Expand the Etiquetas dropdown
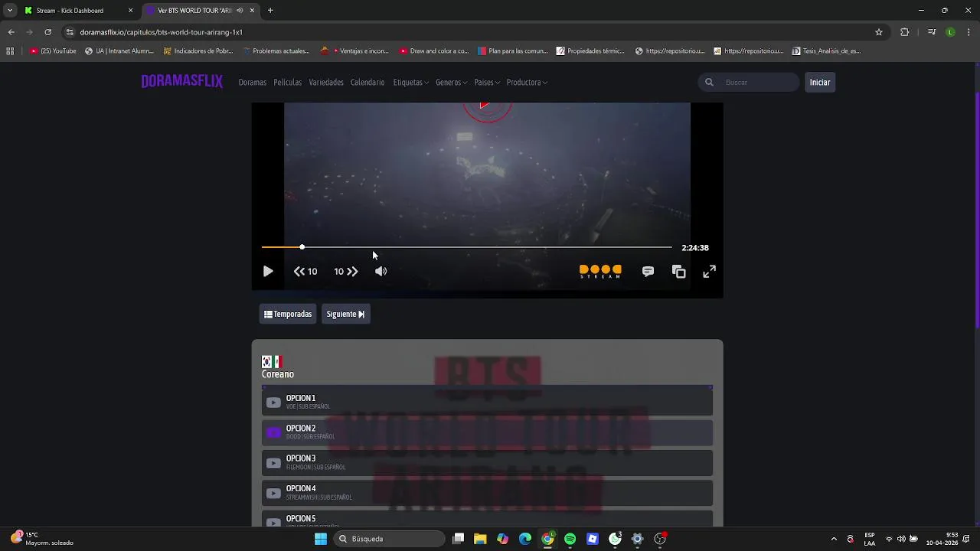 click(x=410, y=82)
